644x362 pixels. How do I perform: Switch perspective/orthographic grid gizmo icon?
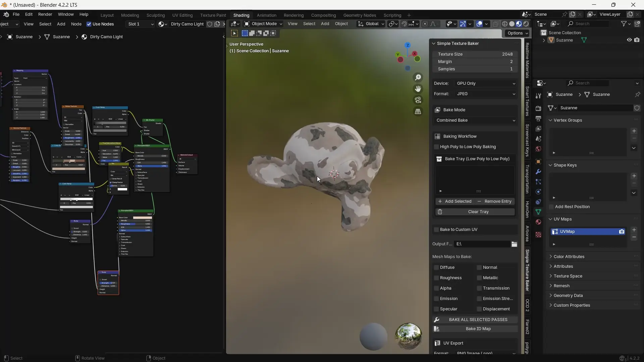pos(418,112)
